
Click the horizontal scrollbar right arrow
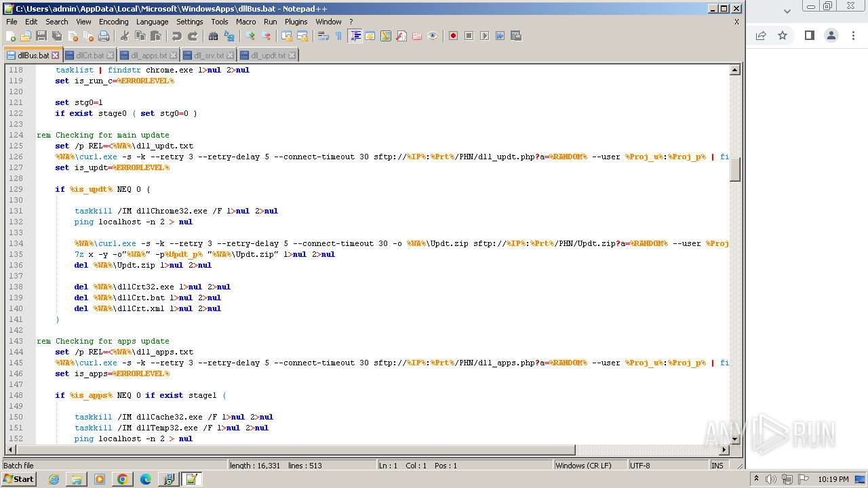[x=724, y=449]
